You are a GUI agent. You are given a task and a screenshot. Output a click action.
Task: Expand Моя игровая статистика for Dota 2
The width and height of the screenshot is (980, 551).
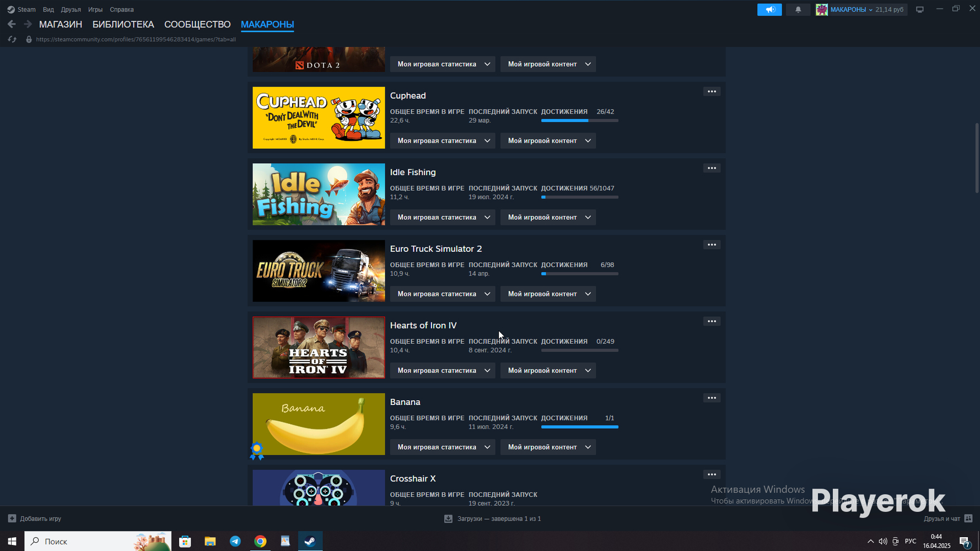coord(443,64)
